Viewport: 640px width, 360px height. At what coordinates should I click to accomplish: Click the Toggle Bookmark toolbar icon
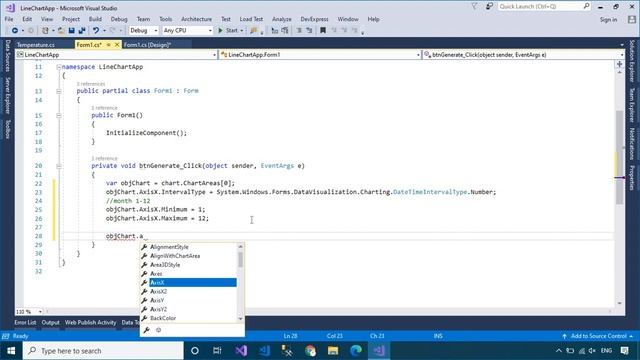tap(323, 31)
